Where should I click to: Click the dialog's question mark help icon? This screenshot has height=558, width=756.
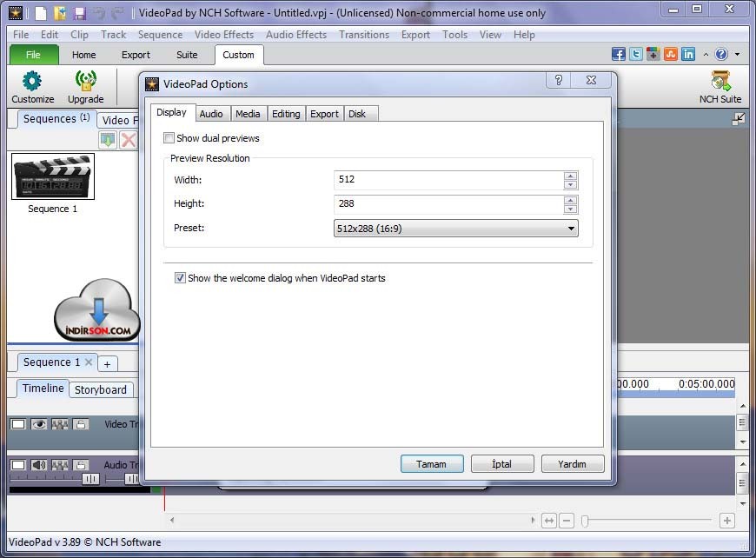[559, 80]
